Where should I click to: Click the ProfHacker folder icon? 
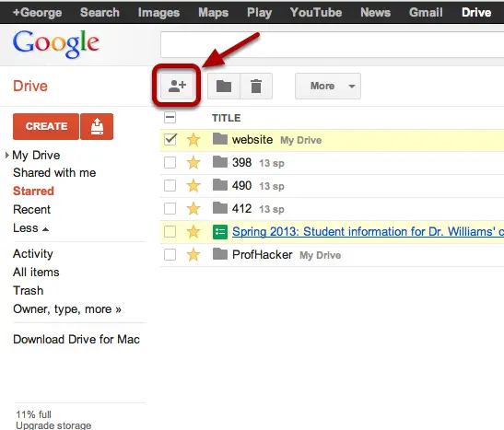(x=220, y=254)
